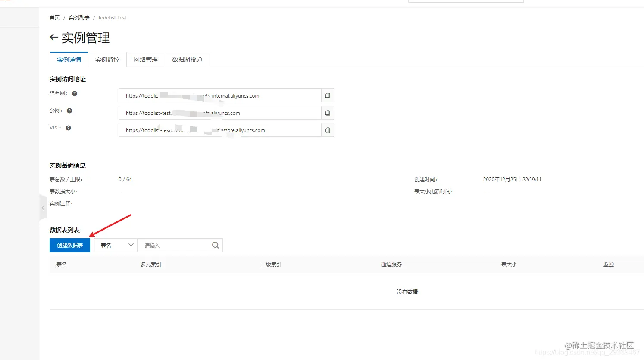Open the 网络管理 tab
Viewport: 644px width, 360px height.
tap(146, 60)
